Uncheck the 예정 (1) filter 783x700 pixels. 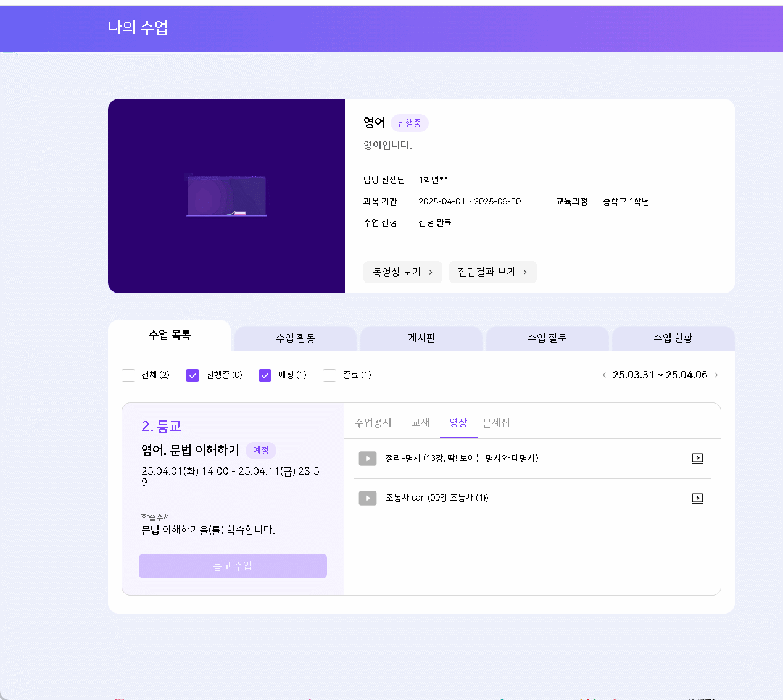[x=265, y=375]
